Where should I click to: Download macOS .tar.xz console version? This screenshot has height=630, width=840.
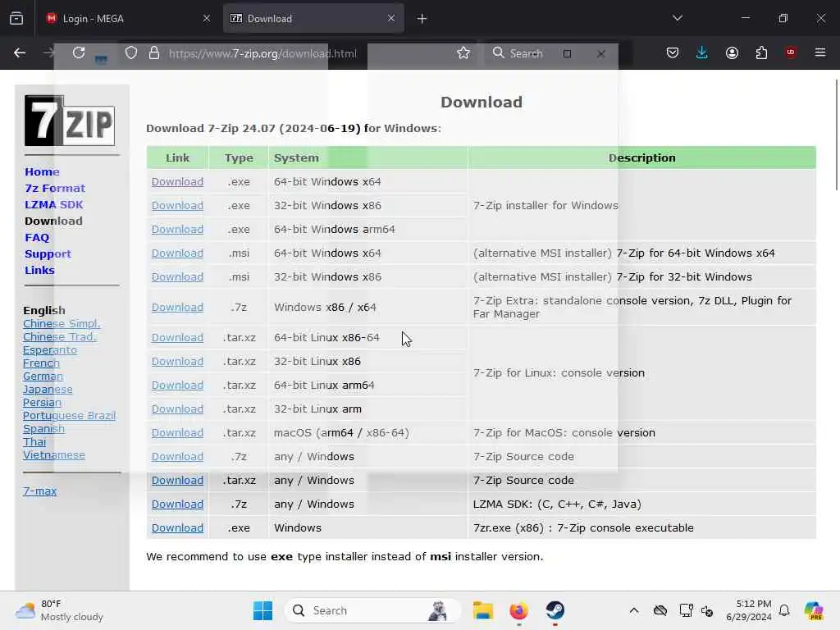(x=177, y=433)
